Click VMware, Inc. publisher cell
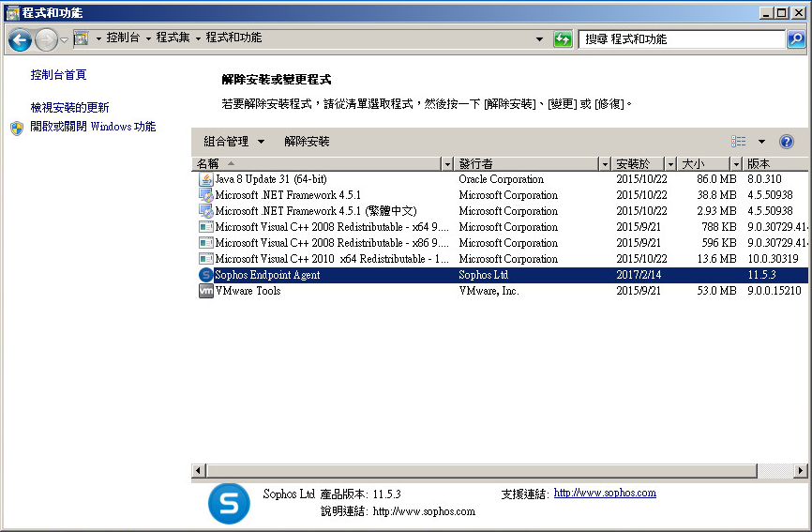The height and width of the screenshot is (532, 812). (x=489, y=291)
